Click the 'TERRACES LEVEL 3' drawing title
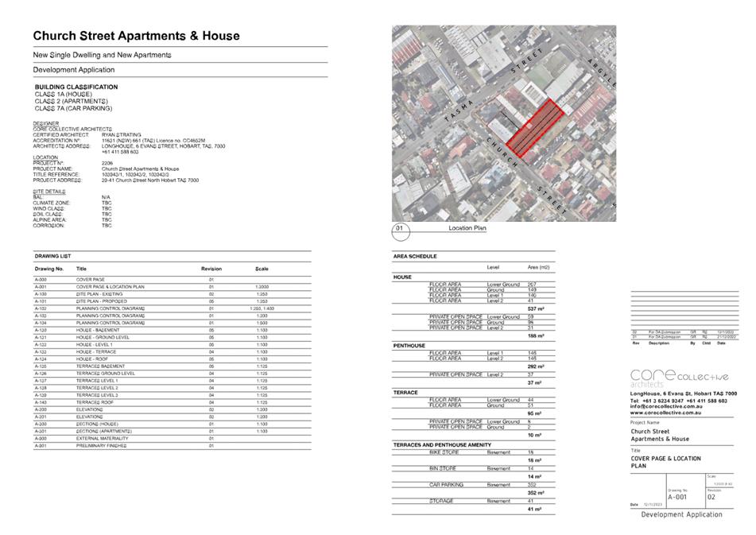 [97, 395]
